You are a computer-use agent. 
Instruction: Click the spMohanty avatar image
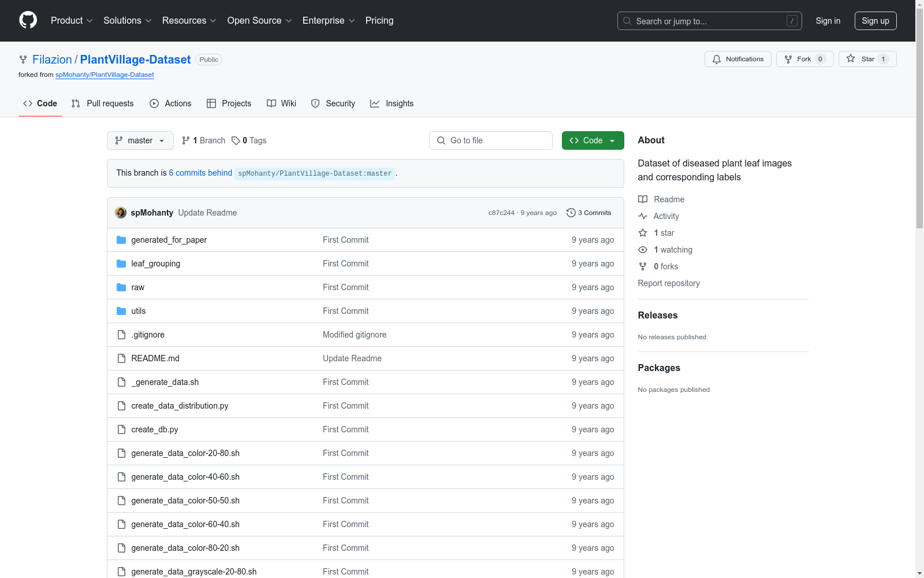click(x=121, y=213)
